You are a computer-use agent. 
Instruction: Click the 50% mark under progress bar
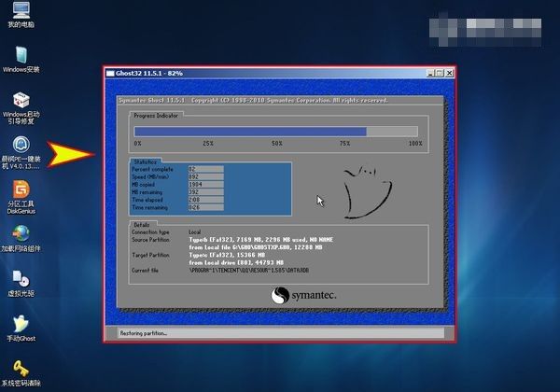tap(277, 143)
